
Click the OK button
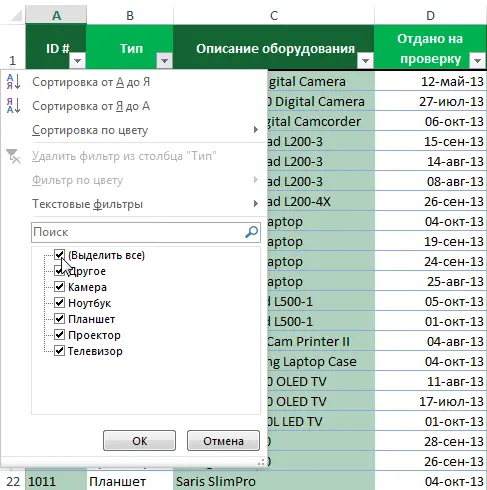139,441
